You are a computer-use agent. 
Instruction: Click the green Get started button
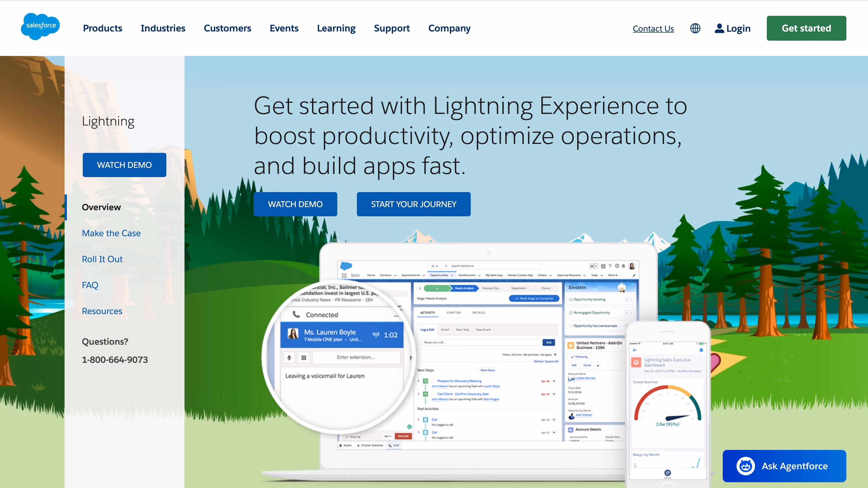pos(806,28)
